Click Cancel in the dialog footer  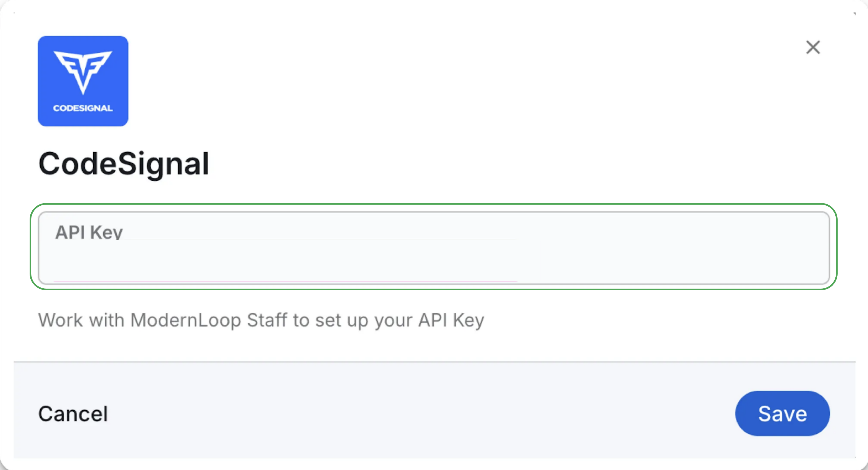click(73, 413)
